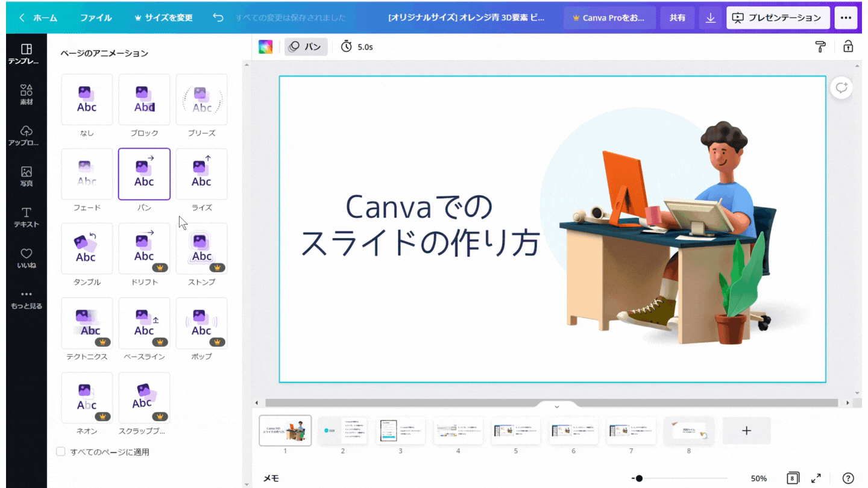
Task: Select page 6 thumbnail
Action: [574, 431]
